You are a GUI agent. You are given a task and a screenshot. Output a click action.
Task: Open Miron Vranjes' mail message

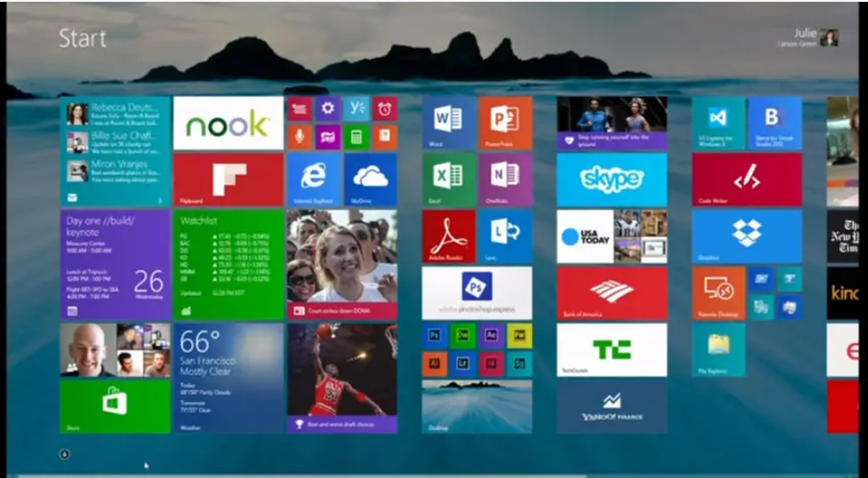coord(115,171)
